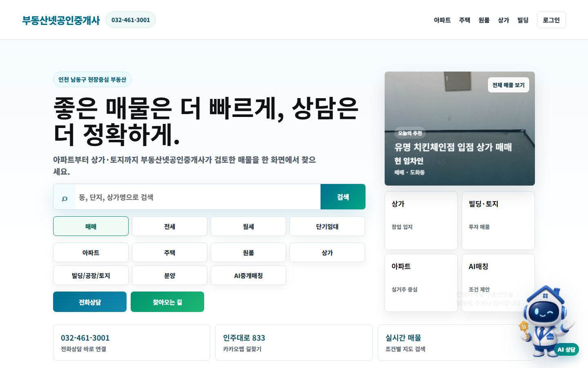Screen dimensions: 588x368
Task: Open the AI매칭 조건 제안 card
Action: 498,283
